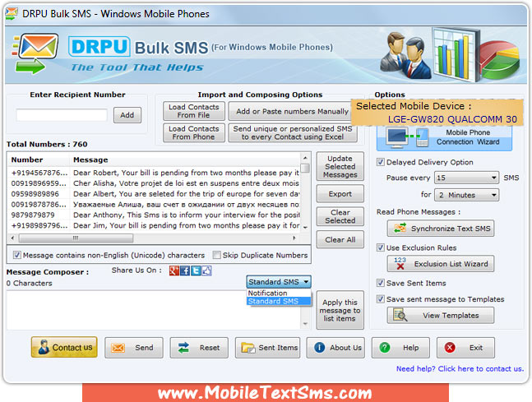Screen dimensions: 532x402
Task: Toggle Delayed Delivery Option checkbox
Action: pos(381,162)
